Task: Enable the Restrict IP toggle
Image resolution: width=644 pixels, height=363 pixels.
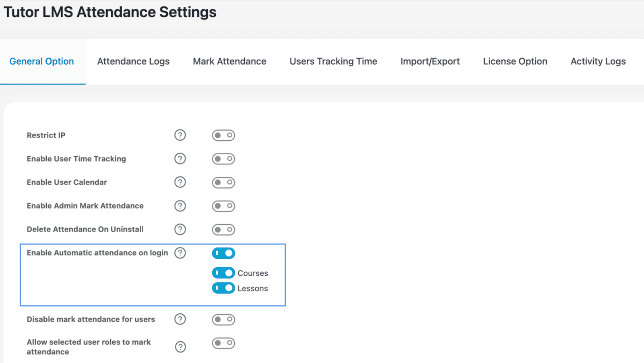Action: [223, 135]
